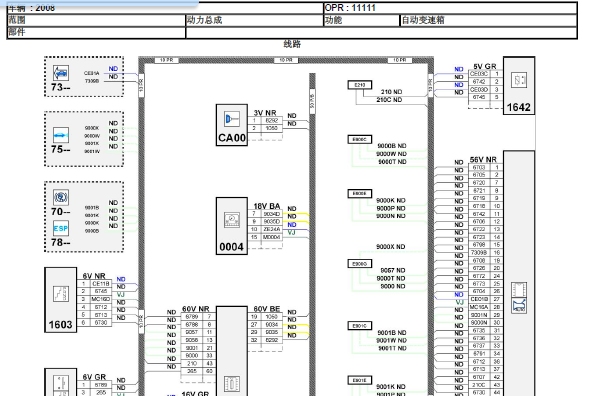
Task: Click the splice box left of 9001B ND
Action: 360,326
